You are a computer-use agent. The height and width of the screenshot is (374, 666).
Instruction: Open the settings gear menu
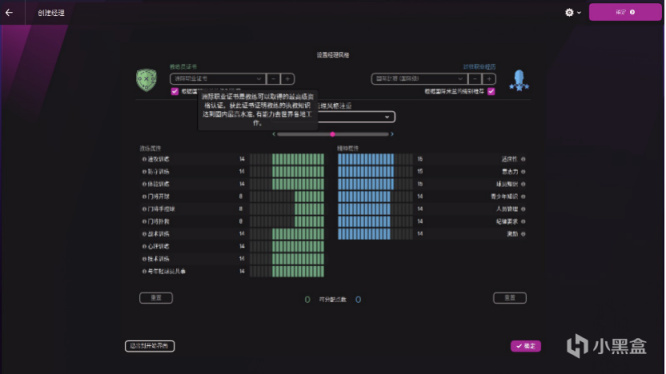[x=569, y=12]
